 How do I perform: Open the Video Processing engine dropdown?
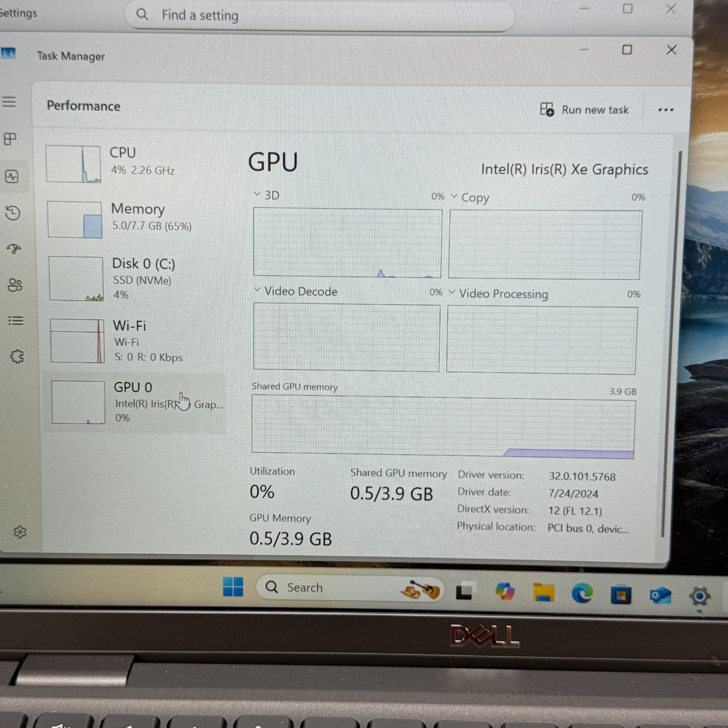(452, 292)
